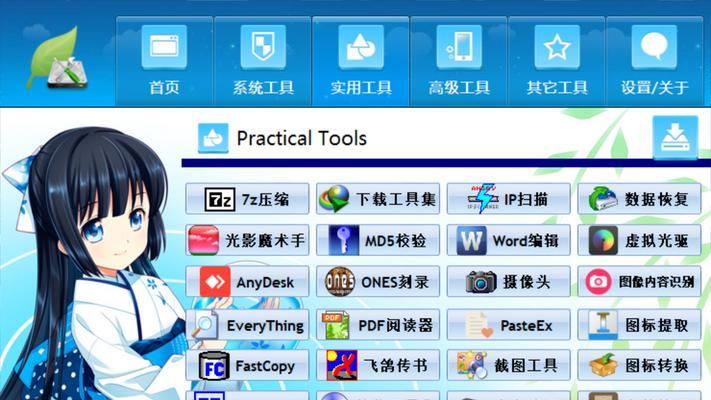Screen dimensions: 711x400
Task: Open MD5校验 tool
Action: 378,240
